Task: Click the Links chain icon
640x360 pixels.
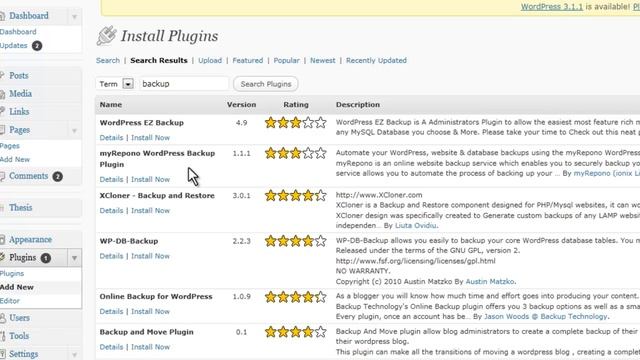Action: (2, 111)
